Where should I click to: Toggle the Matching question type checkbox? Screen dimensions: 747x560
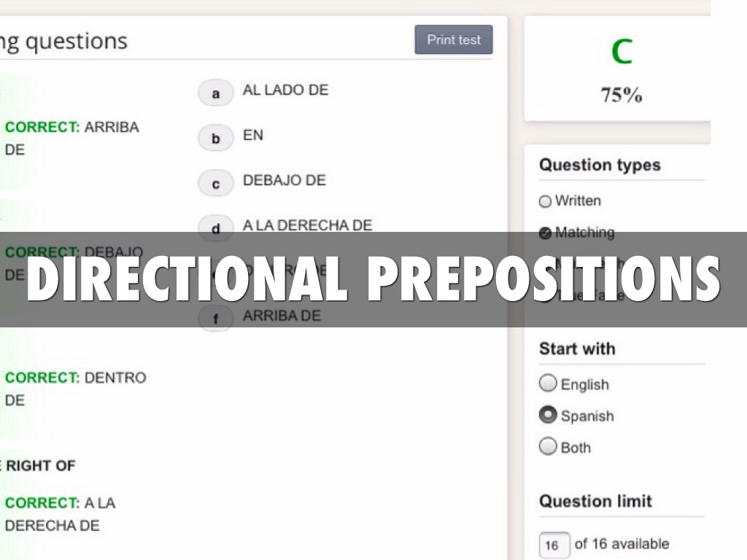pos(546,233)
